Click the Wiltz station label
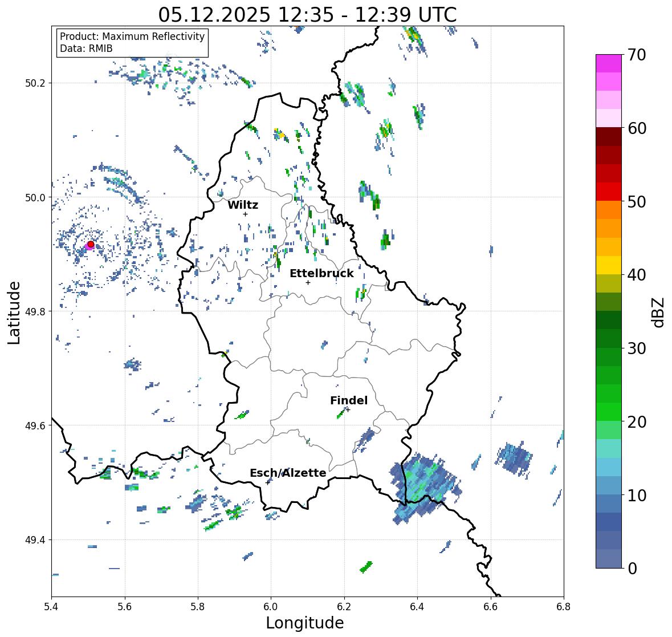 tap(243, 205)
